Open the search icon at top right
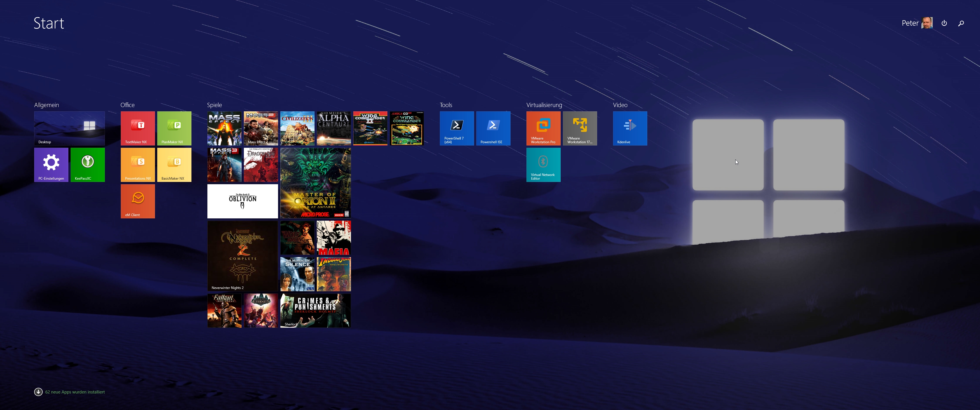This screenshot has width=980, height=410. 961,23
